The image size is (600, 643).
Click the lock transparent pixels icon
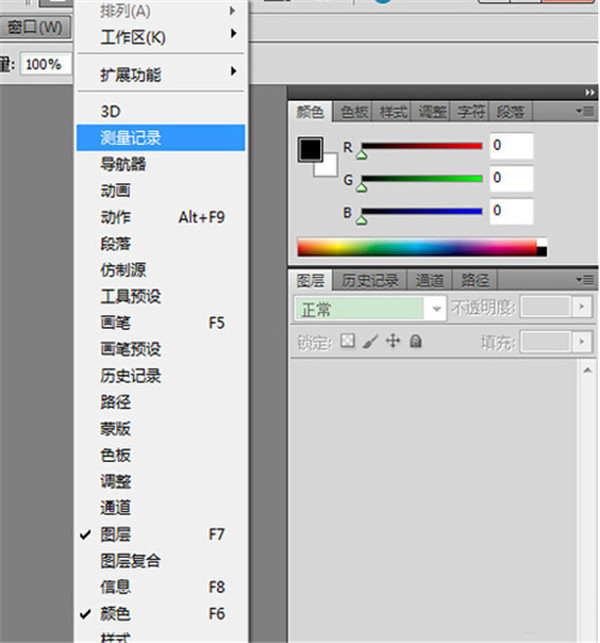[x=347, y=341]
